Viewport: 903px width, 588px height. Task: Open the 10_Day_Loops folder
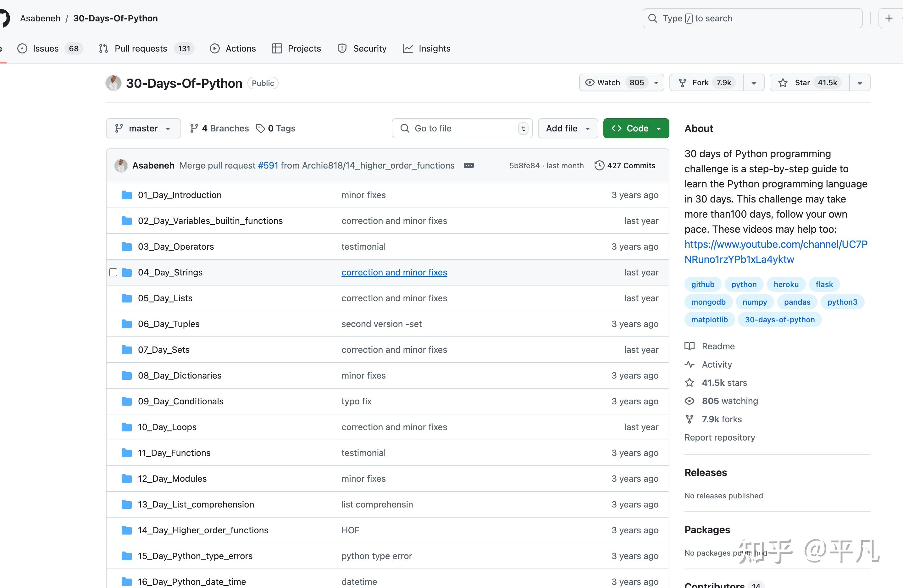click(167, 427)
